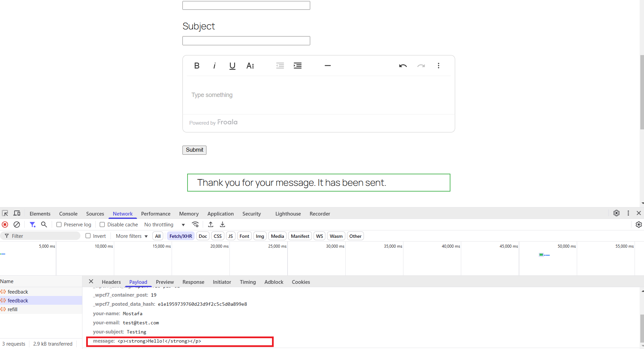Screen dimensions: 644x349
Task: Enable Disable cache option
Action: pyautogui.click(x=102, y=224)
